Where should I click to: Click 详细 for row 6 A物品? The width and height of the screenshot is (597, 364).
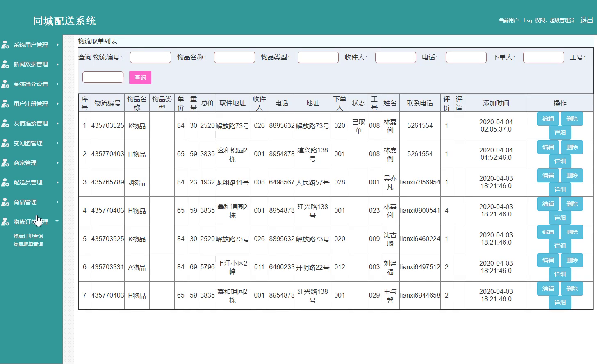pos(560,274)
